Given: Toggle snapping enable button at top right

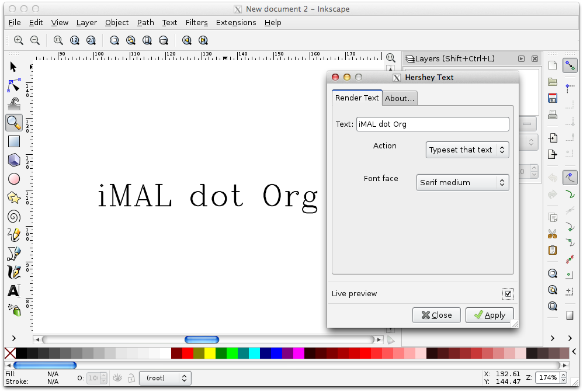Looking at the screenshot, I should pyautogui.click(x=570, y=66).
